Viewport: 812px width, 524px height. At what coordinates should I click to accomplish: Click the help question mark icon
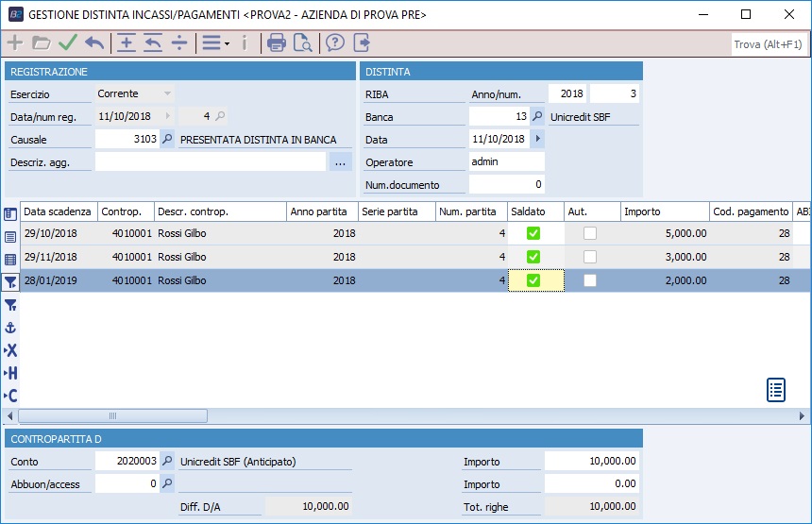click(334, 42)
